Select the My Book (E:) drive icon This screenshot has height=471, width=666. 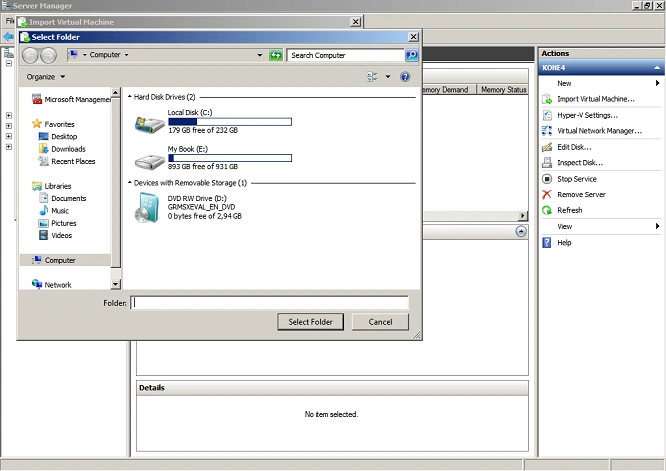[150, 161]
